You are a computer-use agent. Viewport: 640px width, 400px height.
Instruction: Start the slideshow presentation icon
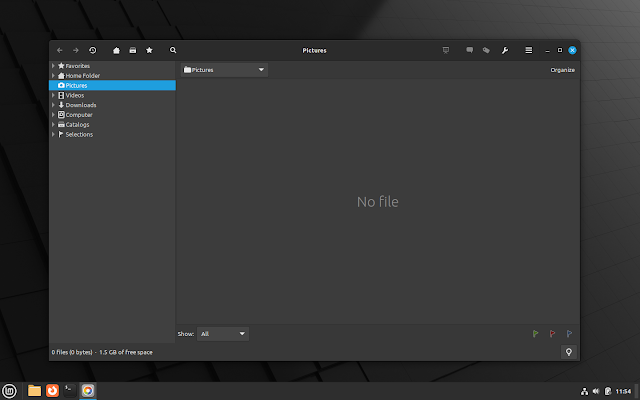pos(446,50)
